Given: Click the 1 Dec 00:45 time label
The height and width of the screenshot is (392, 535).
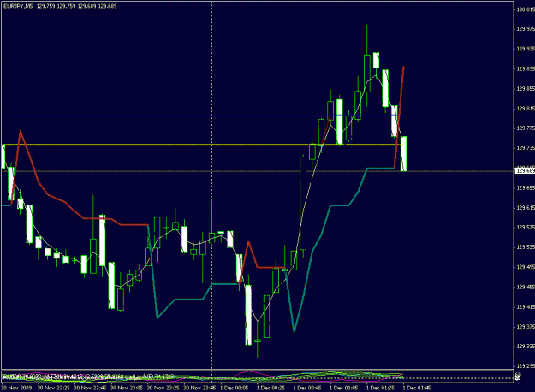Looking at the screenshot, I should point(307,388).
